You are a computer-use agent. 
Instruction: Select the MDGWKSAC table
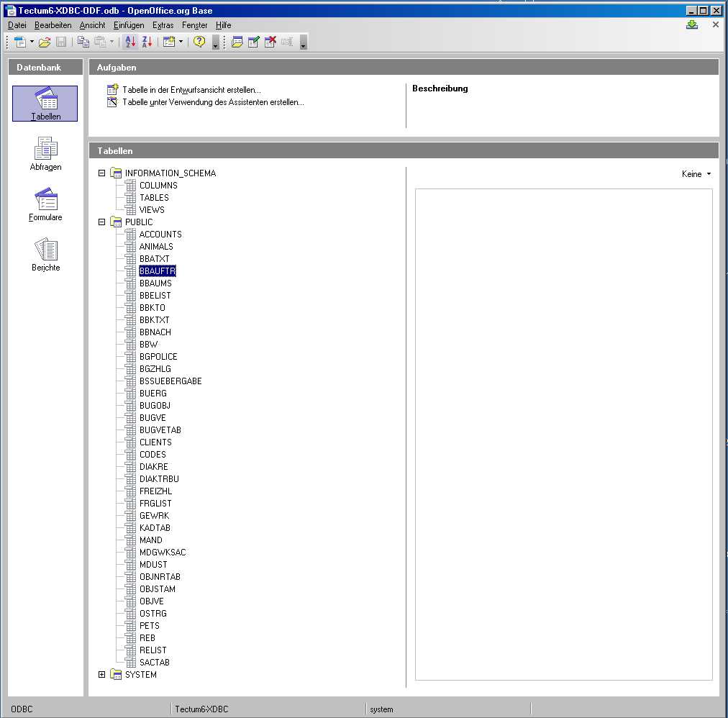coord(163,553)
